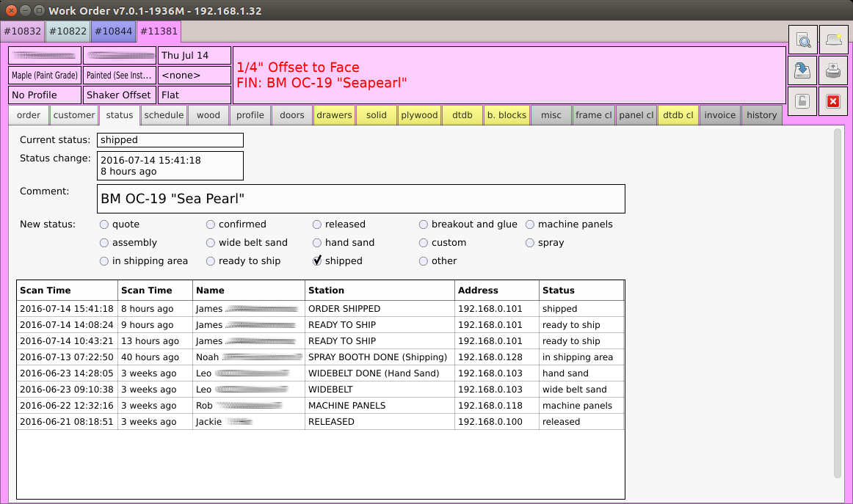The width and height of the screenshot is (853, 504).
Task: Click the 'Maple (Paint Grade)' field
Action: [x=44, y=76]
